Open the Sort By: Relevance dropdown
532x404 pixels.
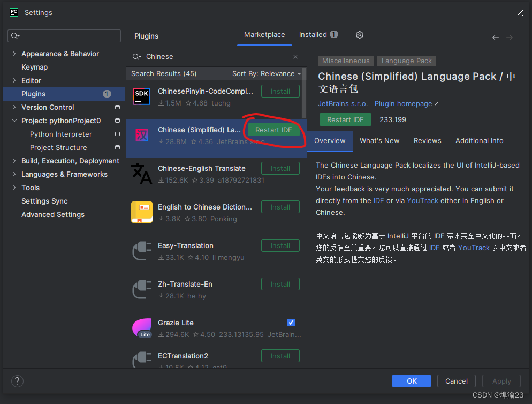click(x=267, y=74)
